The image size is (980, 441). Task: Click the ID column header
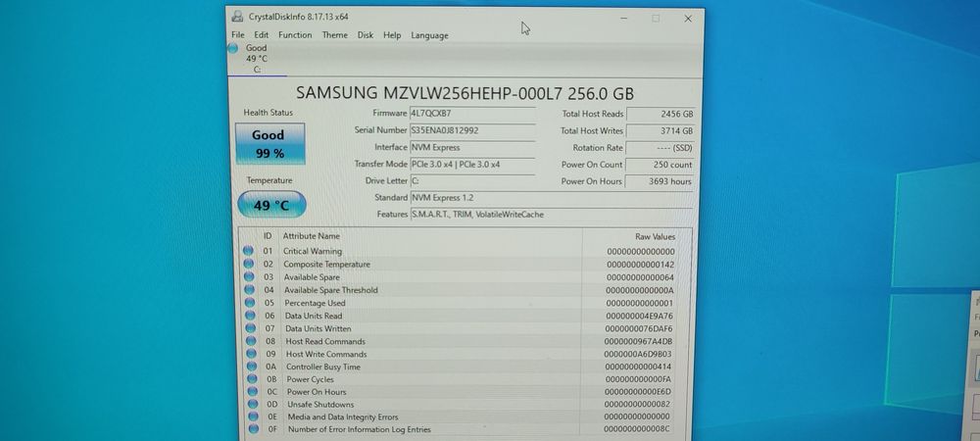tap(268, 236)
